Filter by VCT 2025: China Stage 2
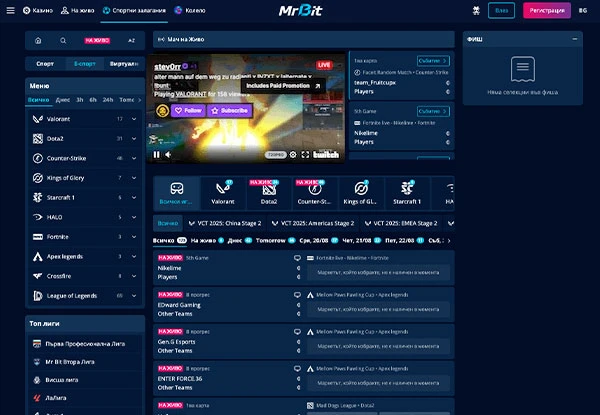This screenshot has width=600, height=415. (x=225, y=223)
